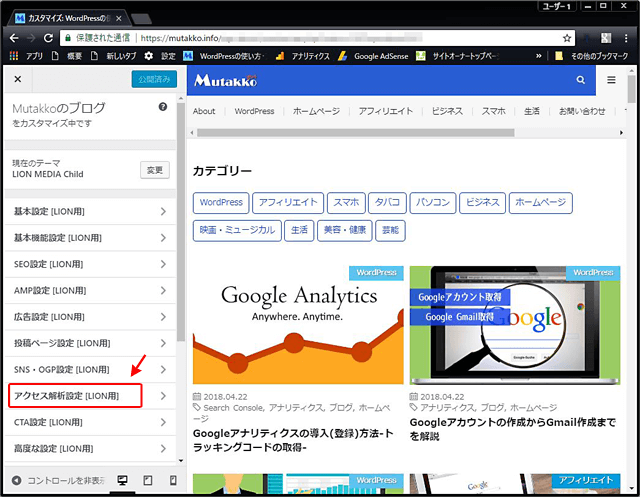Open About menu item

click(x=204, y=111)
